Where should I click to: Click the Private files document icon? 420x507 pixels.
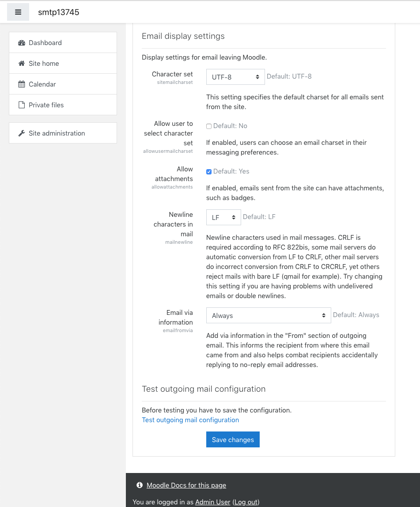coord(22,105)
